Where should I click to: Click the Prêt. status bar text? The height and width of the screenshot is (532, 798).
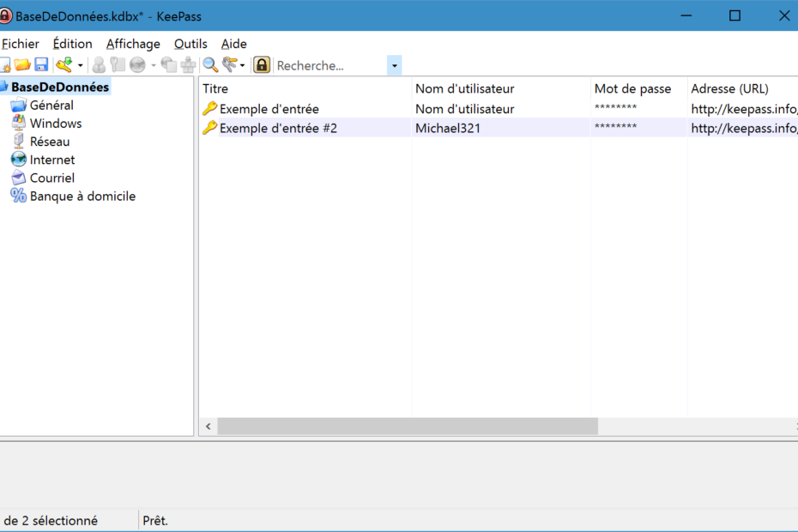coord(155,521)
